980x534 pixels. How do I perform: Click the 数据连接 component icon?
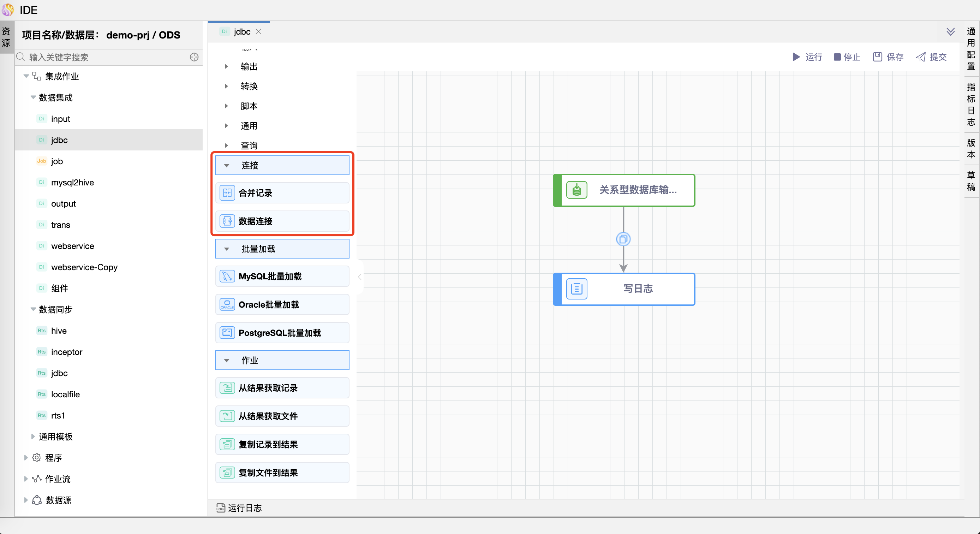pos(227,221)
